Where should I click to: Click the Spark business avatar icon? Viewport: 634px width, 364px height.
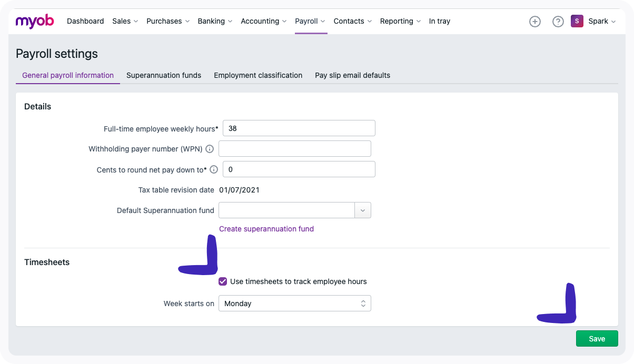point(577,22)
